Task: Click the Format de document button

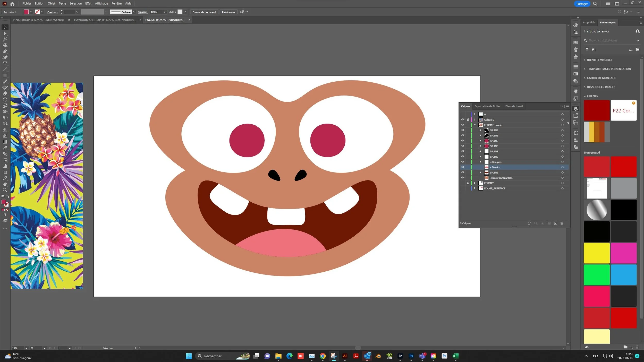Action: click(204, 12)
